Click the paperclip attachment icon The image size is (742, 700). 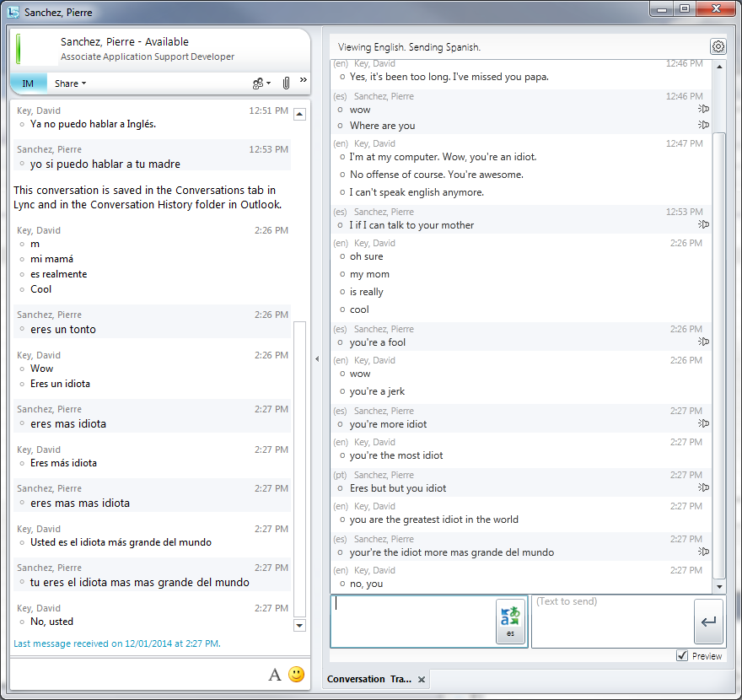286,83
